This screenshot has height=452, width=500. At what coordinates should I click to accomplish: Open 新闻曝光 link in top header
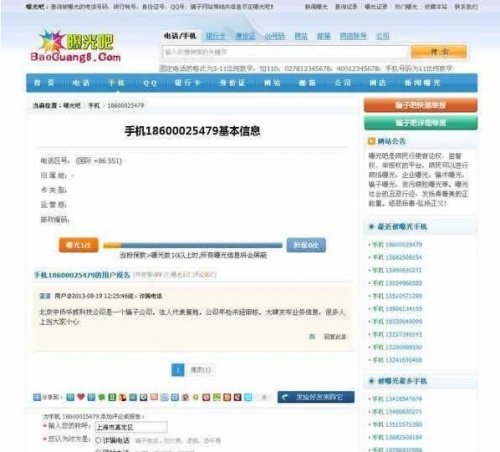coord(316,7)
